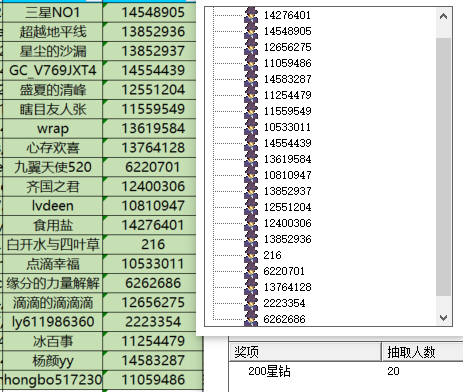Click spreadsheet cell 超越地平线
Screen dimensions: 463x392
[x=52, y=32]
